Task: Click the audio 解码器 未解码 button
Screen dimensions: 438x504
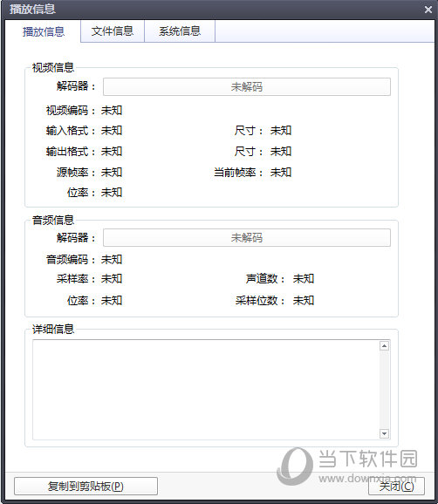Action: pos(247,238)
